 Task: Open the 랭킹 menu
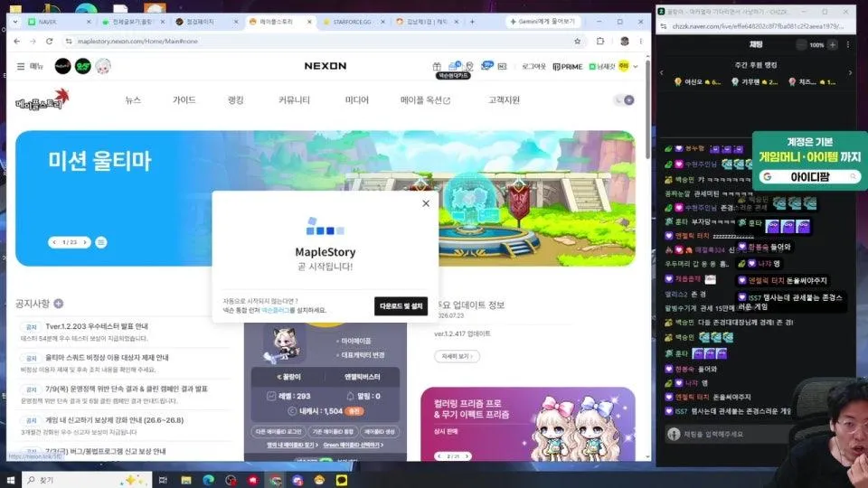[236, 100]
